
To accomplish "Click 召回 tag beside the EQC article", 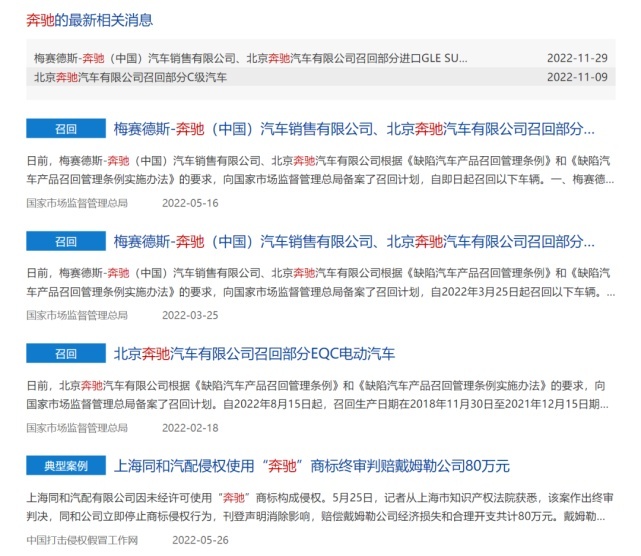I will tap(66, 354).
